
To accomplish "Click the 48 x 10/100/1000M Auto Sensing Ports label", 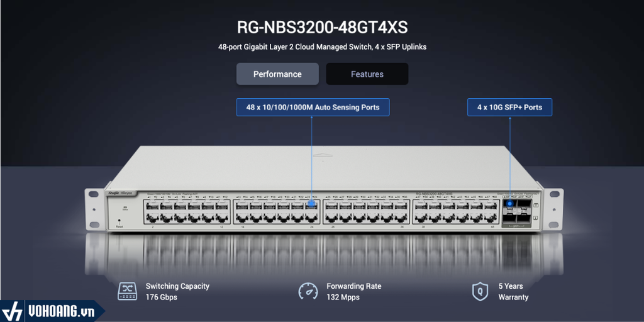I will (313, 108).
